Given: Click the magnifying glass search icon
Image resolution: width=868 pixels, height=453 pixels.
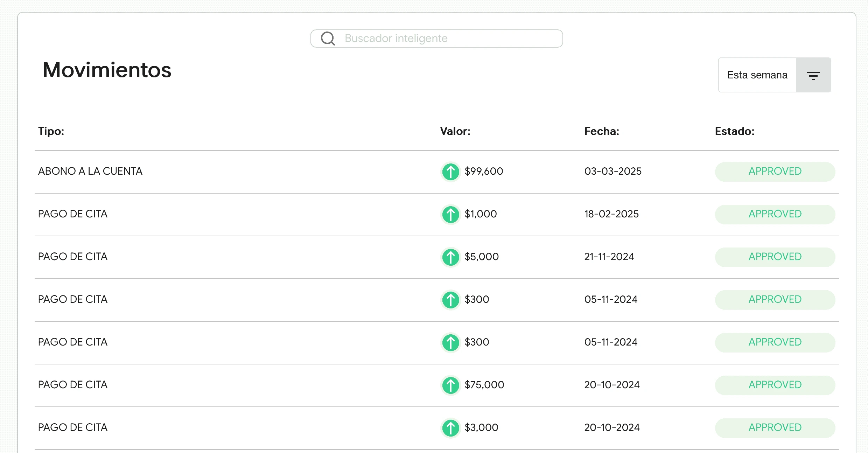Looking at the screenshot, I should [x=328, y=38].
